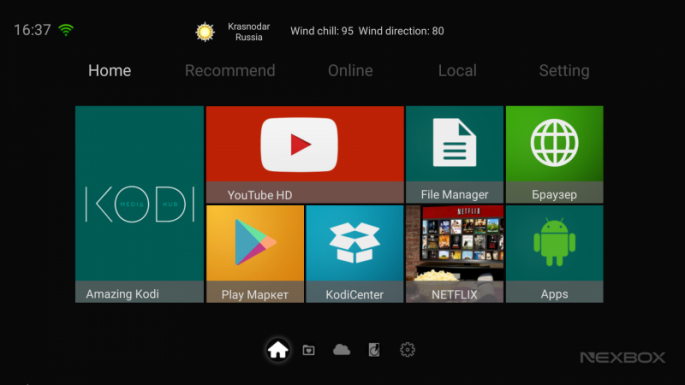Open the Play Маркет tile

pos(255,254)
